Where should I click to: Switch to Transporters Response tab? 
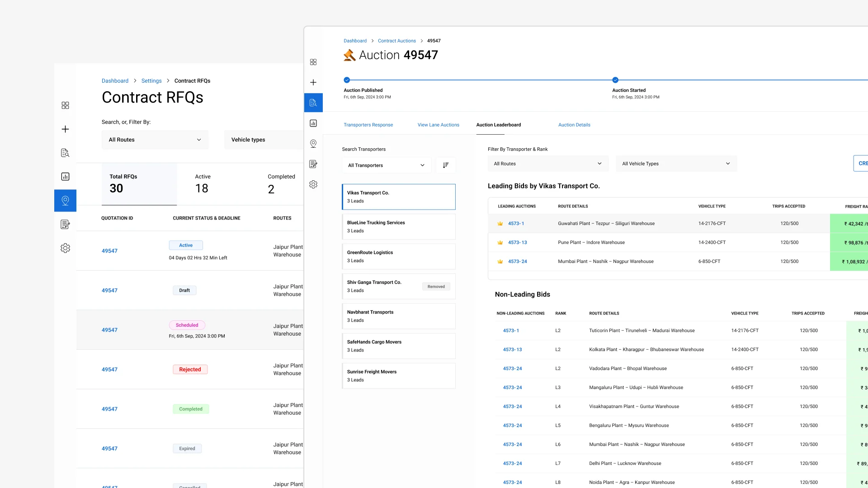click(368, 125)
